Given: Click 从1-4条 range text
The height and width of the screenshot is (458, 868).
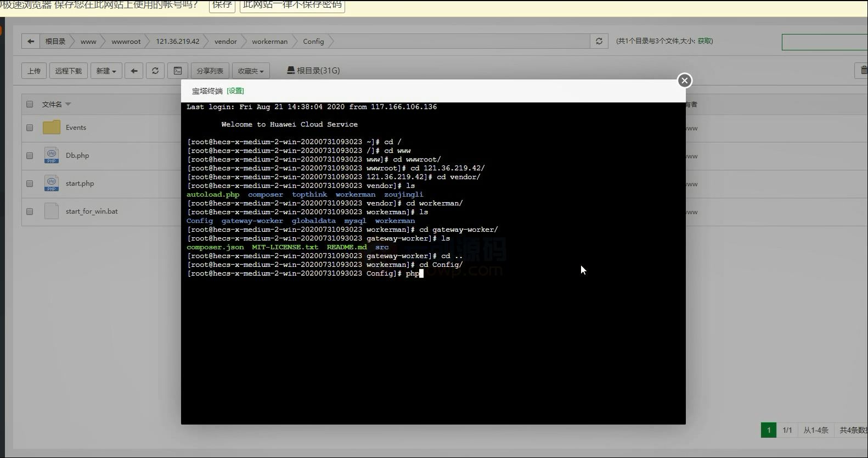Looking at the screenshot, I should pos(816,430).
